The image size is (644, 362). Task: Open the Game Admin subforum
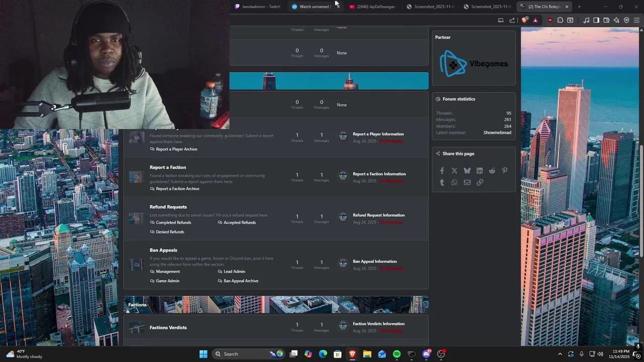(x=168, y=281)
